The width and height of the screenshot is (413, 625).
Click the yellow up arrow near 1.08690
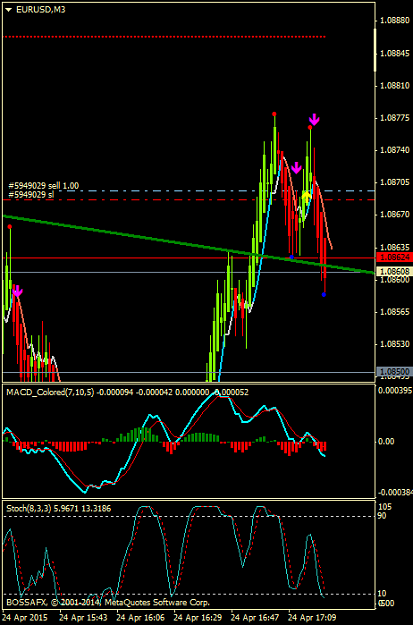coord(306,195)
